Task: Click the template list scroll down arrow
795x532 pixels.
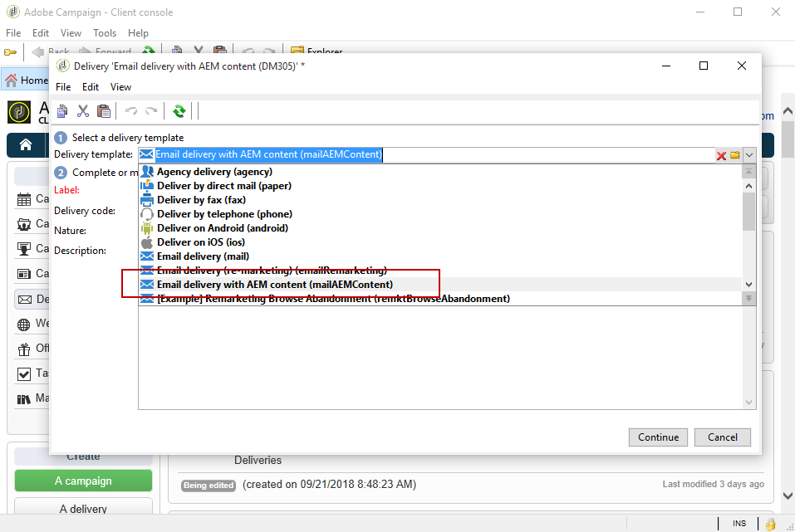Action: (748, 285)
